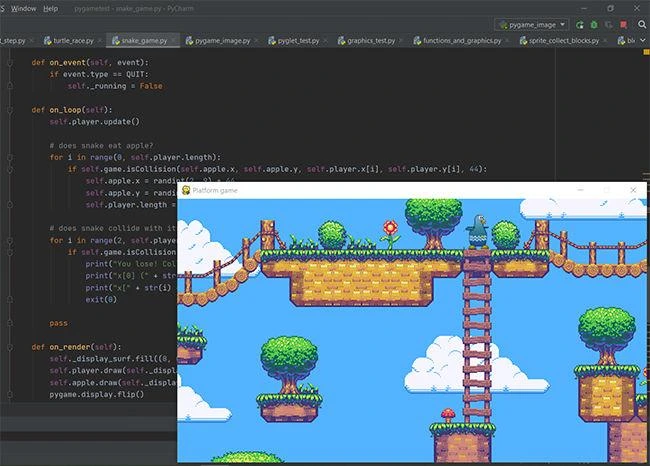Switch to the graphics_test.py tab
The image size is (650, 466).
tap(371, 41)
